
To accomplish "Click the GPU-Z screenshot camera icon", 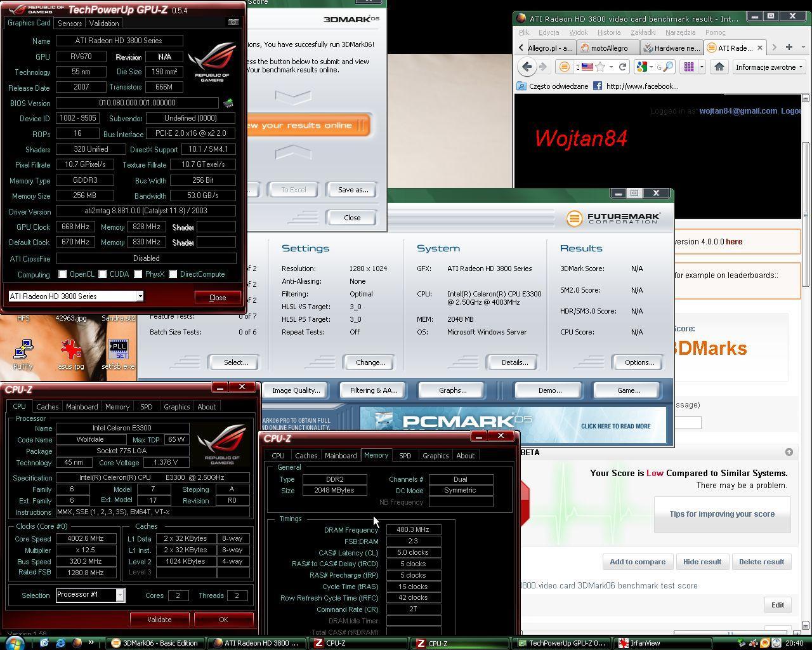I will click(x=233, y=22).
